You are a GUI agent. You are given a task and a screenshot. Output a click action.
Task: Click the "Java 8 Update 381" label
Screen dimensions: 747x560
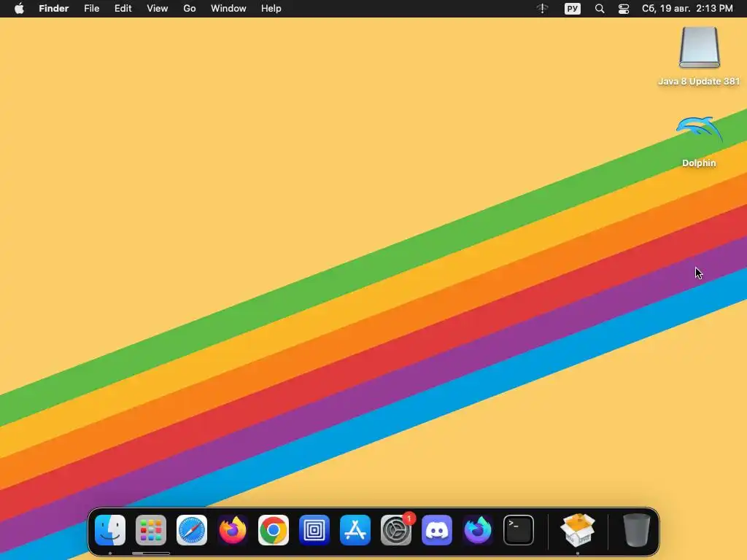coord(699,82)
